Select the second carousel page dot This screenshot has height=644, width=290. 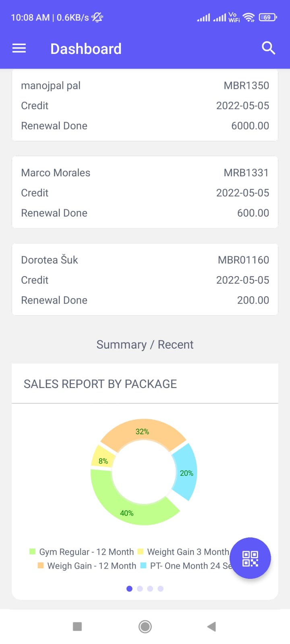140,588
